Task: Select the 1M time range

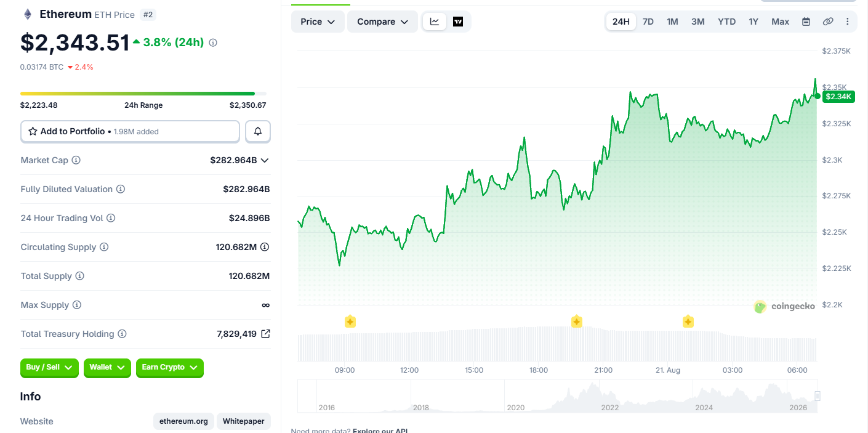Action: (672, 22)
